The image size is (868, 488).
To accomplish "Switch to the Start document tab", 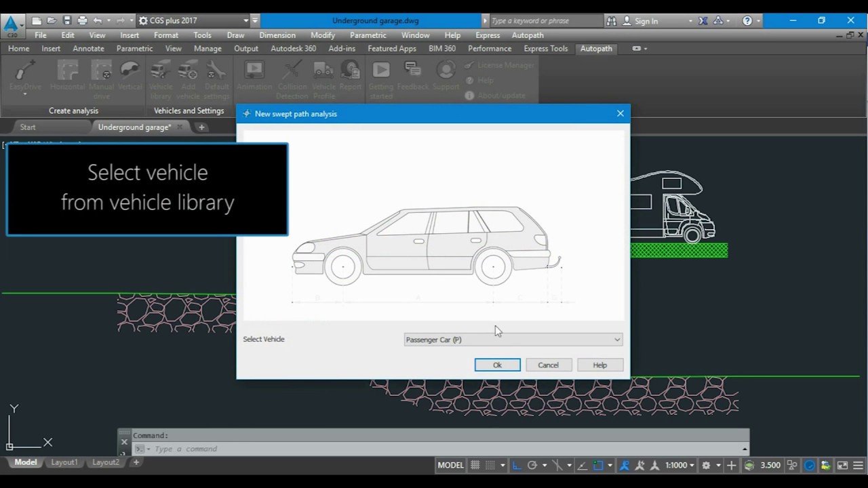I will tap(28, 127).
